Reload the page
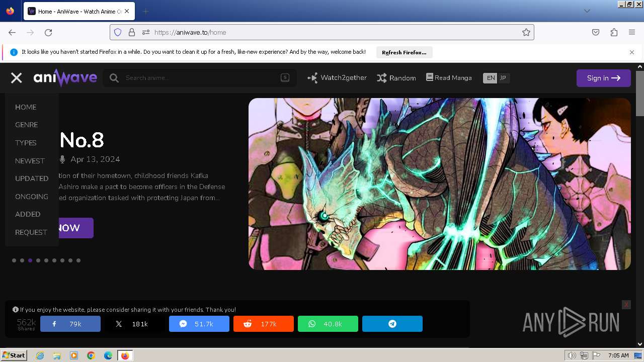Viewport: 644px width, 362px height. (48, 32)
